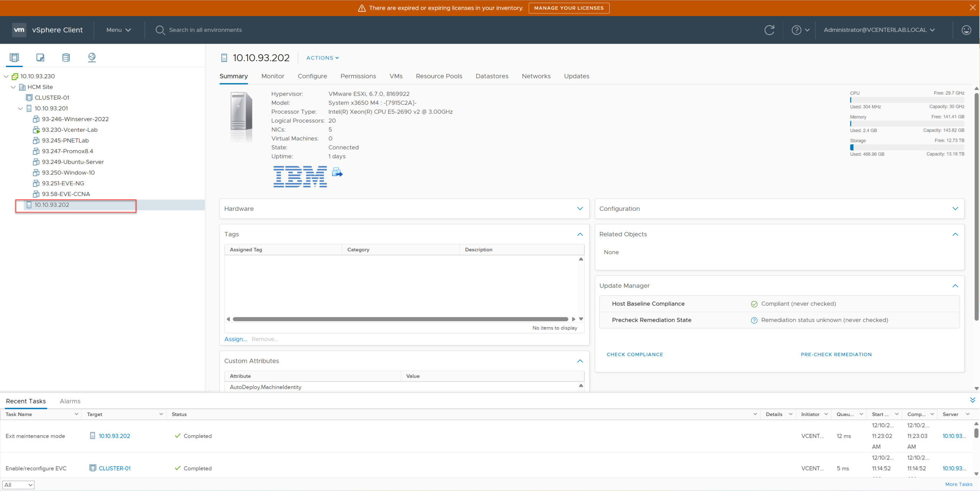Click MANAGE YOUR LICENSES button

click(x=569, y=8)
